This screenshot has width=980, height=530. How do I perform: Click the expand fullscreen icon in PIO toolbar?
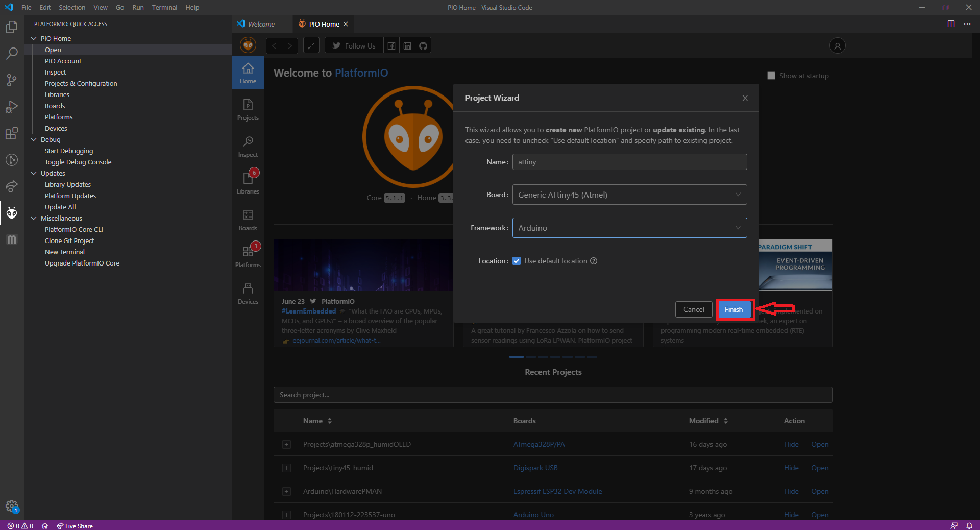pos(311,46)
